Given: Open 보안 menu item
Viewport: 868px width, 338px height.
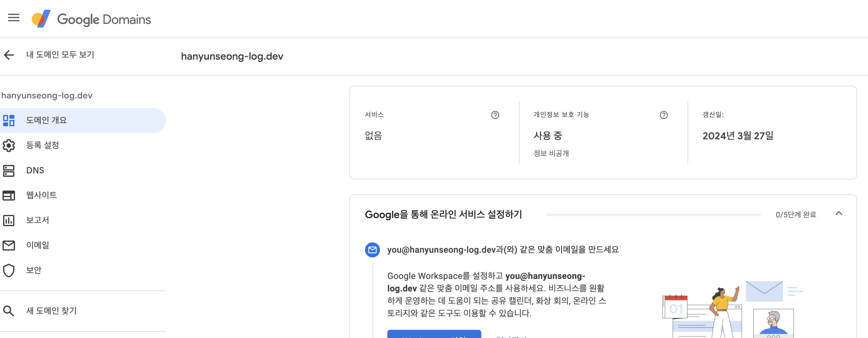Looking at the screenshot, I should (83, 270).
